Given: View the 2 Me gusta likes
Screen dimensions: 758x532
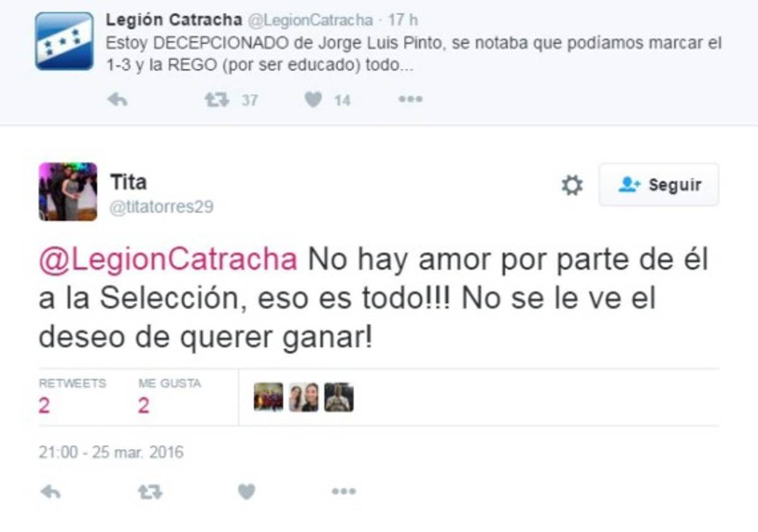Looking at the screenshot, I should (x=169, y=397).
